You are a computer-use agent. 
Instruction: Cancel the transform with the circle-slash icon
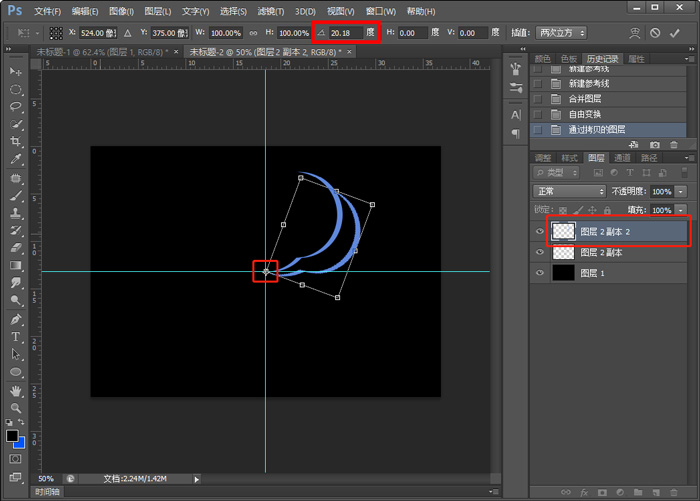point(655,33)
